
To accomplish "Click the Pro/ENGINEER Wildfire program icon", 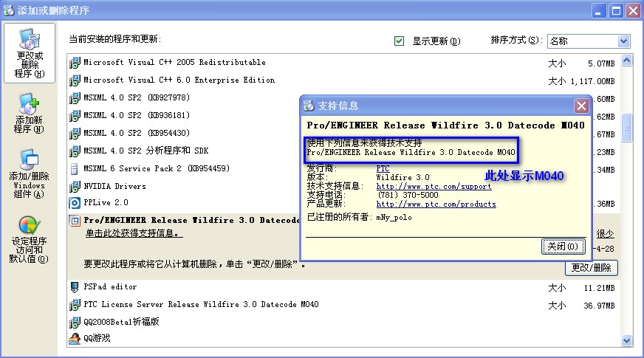I will coord(75,221).
